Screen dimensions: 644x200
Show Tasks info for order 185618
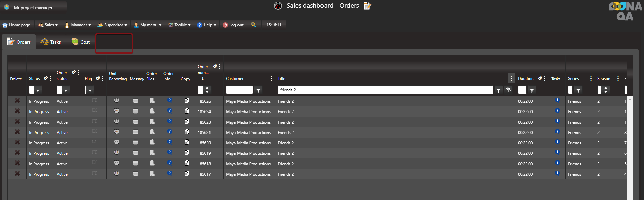557,163
